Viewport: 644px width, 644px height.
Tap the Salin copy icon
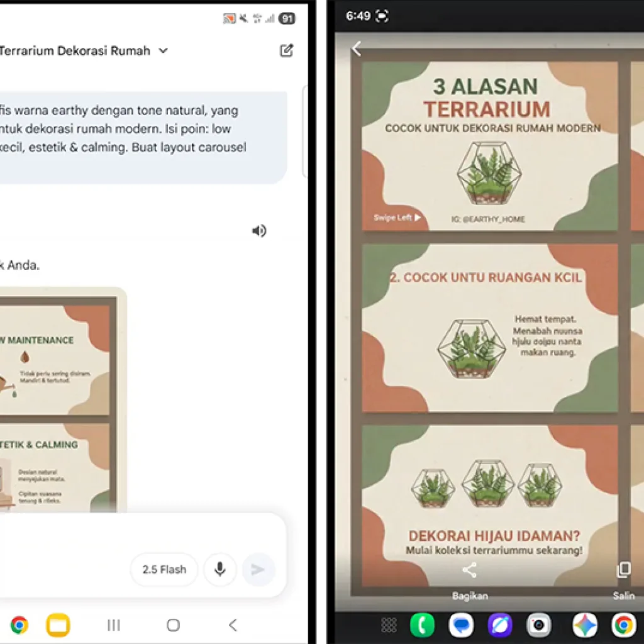623,569
